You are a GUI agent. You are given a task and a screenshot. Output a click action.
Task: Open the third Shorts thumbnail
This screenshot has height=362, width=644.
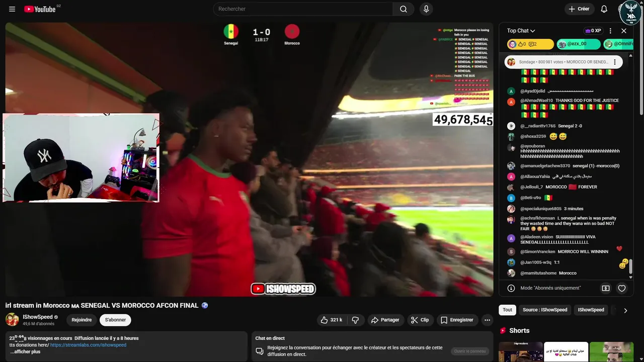(x=611, y=352)
